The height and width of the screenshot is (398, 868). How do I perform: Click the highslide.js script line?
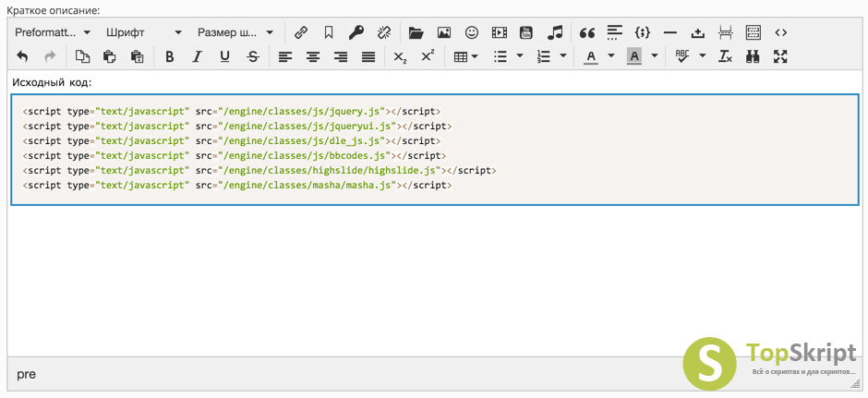[259, 171]
